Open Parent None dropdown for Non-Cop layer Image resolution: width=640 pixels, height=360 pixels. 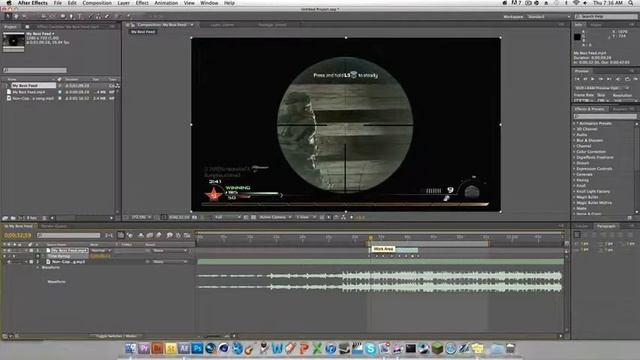170,262
